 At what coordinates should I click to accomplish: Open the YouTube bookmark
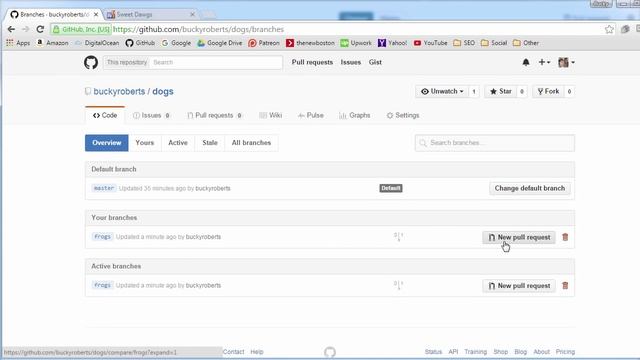(x=431, y=43)
